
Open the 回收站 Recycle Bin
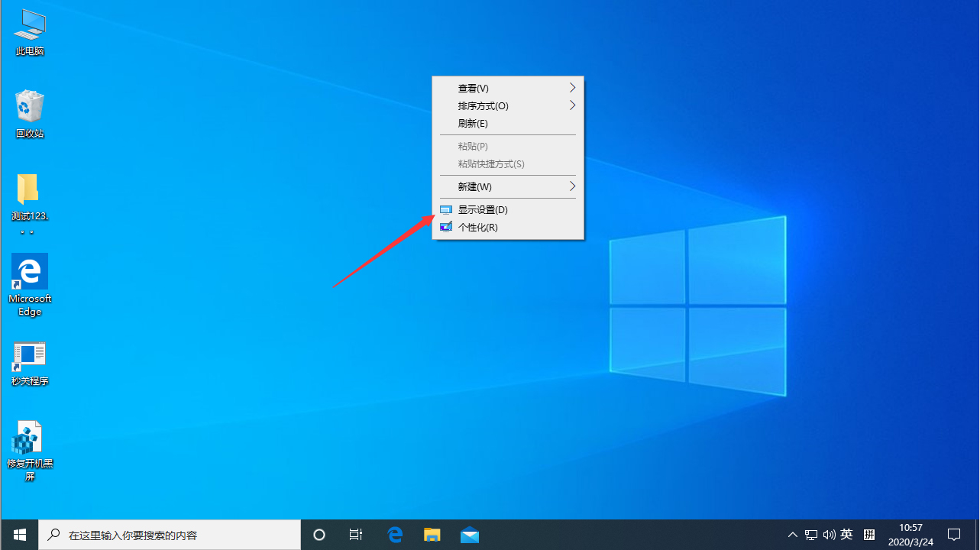(29, 107)
